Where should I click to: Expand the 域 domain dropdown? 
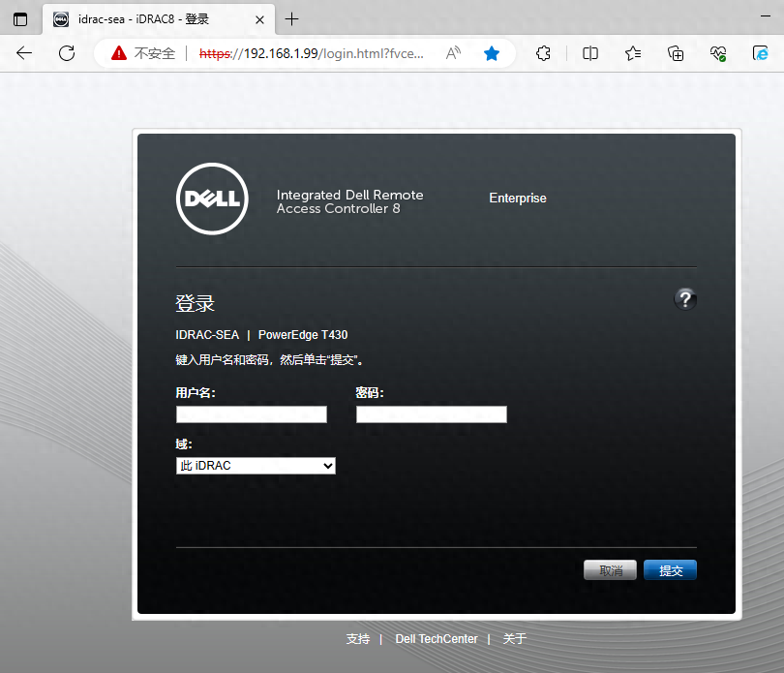(x=256, y=466)
